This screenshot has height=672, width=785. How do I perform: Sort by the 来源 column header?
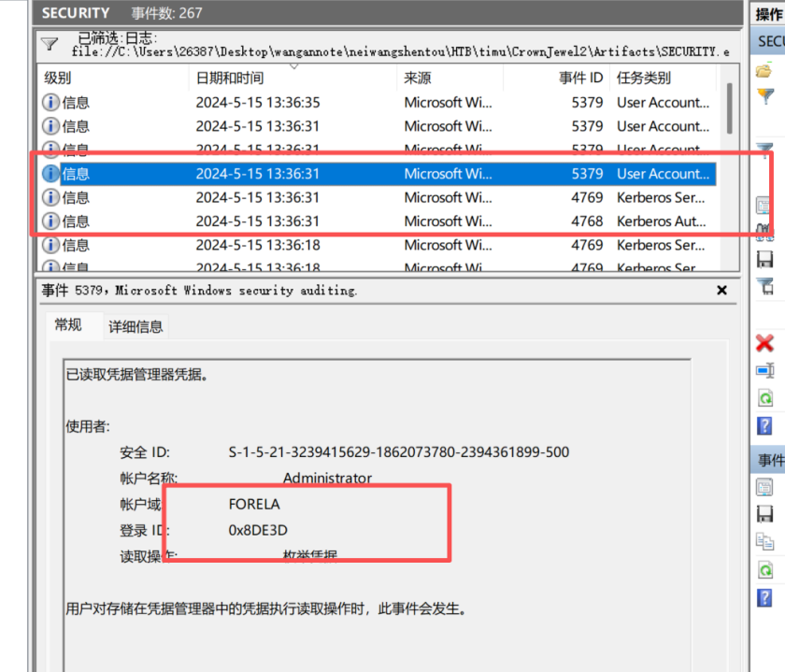(450, 78)
